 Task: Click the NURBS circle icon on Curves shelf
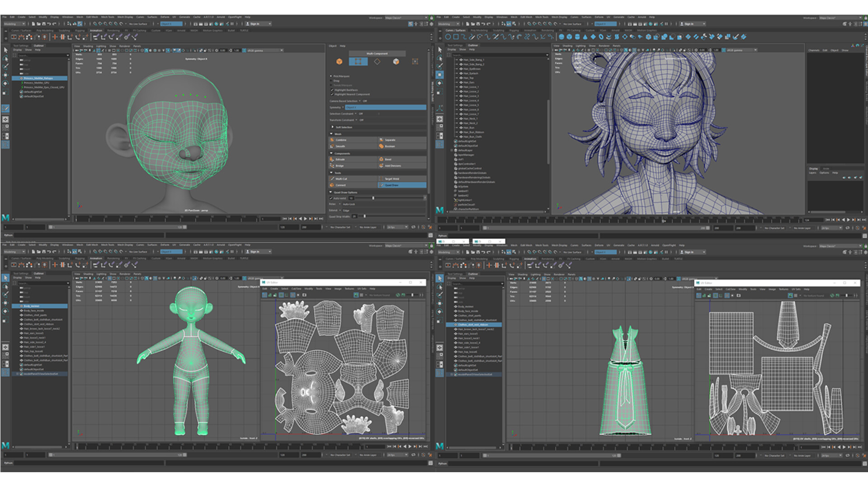pyautogui.click(x=448, y=37)
